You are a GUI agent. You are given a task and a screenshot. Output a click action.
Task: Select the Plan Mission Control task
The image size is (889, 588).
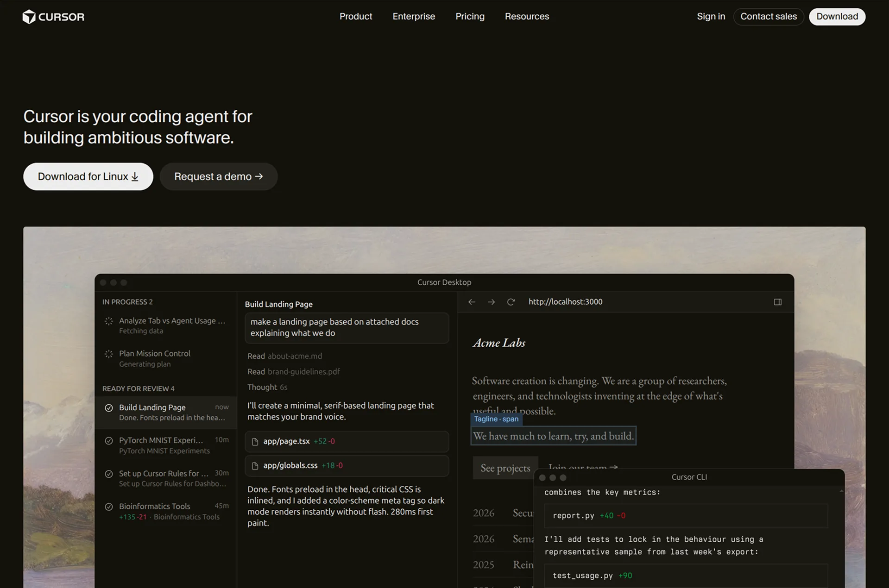click(x=166, y=358)
